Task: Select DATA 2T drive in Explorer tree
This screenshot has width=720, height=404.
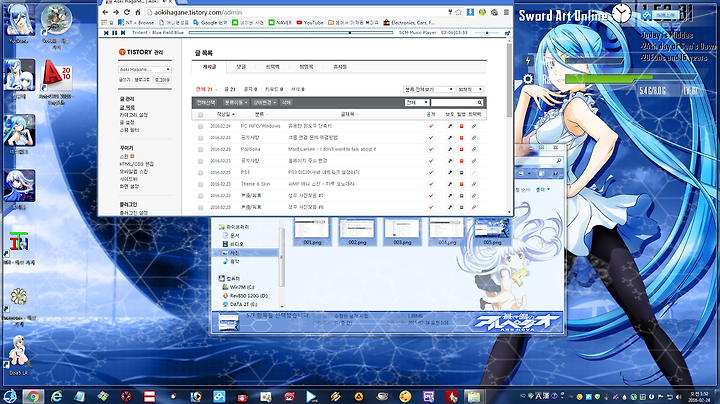Action: (x=240, y=304)
